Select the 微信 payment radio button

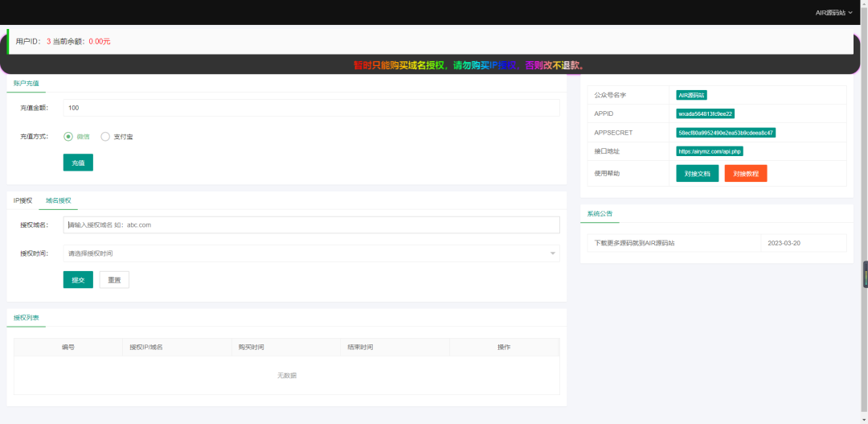(x=68, y=137)
